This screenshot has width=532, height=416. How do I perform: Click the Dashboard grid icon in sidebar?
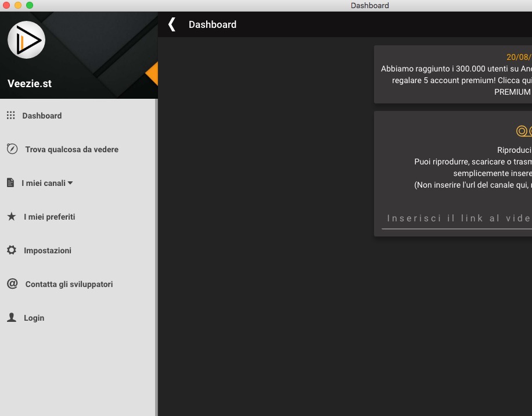click(10, 116)
